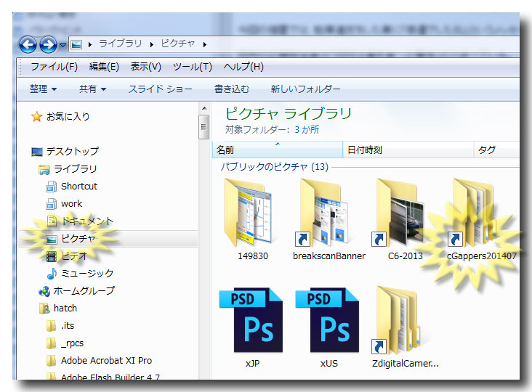Screen dimensions: 532x392
Task: Select ピクチャ in the address breadcrumb
Action: 178,44
